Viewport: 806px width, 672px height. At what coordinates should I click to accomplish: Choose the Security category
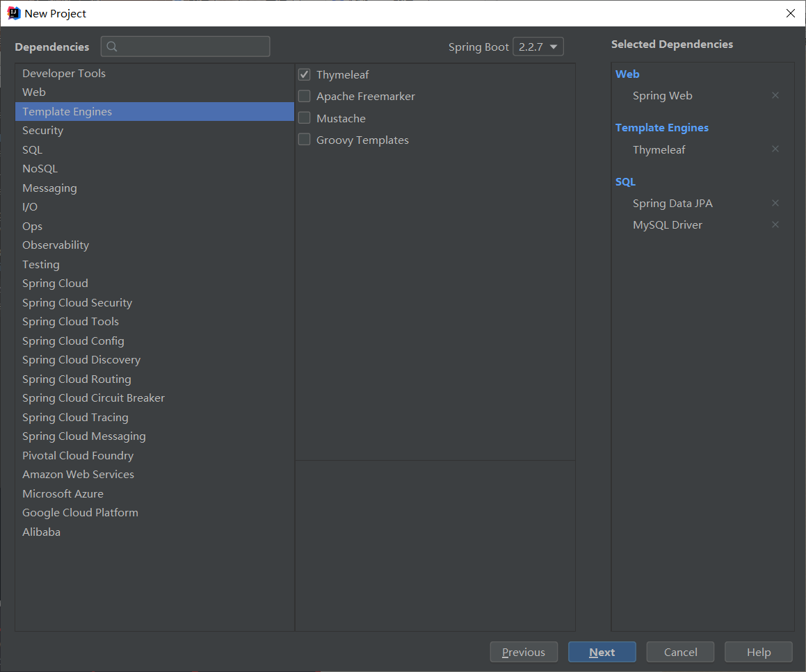(154, 131)
